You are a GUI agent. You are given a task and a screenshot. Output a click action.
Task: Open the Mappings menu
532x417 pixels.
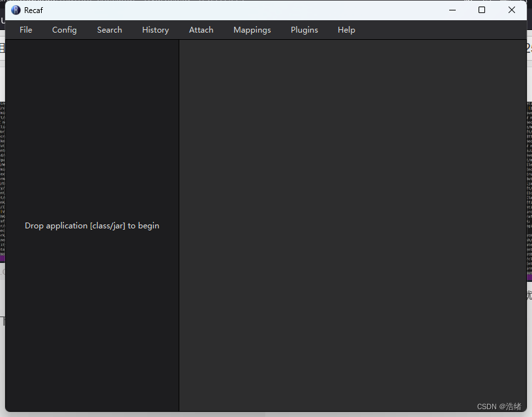(252, 30)
